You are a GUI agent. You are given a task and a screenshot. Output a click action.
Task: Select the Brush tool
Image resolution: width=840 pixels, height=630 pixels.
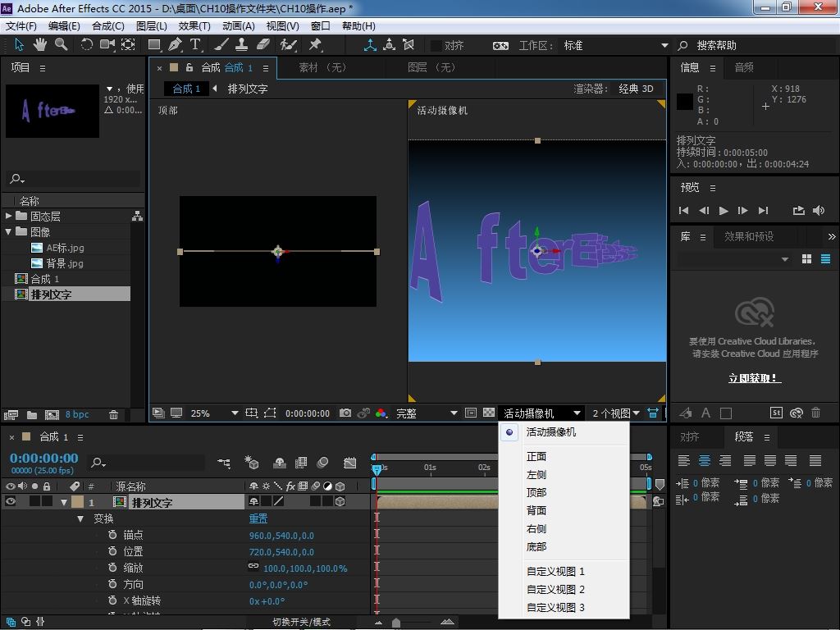221,44
